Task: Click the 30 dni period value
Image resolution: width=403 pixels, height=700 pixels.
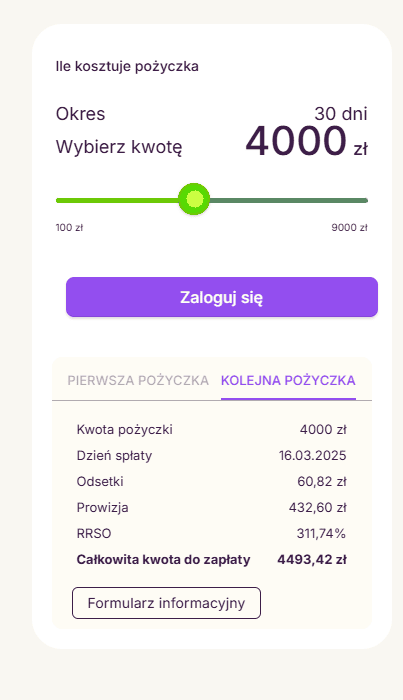Action: [x=341, y=114]
